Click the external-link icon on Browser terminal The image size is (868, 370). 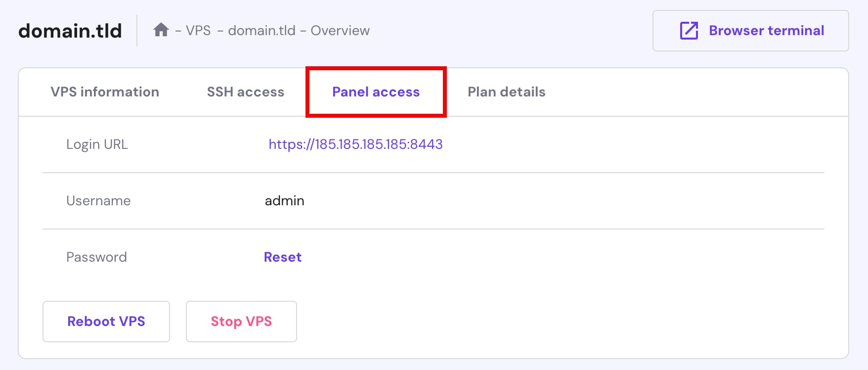click(x=688, y=31)
